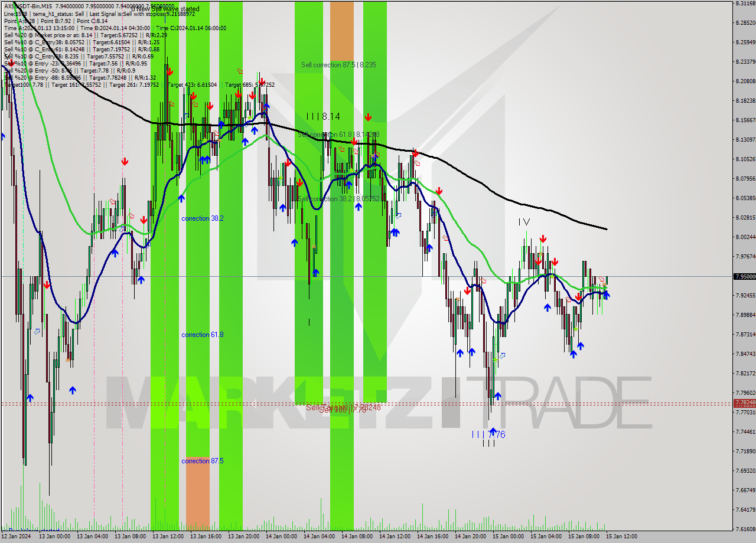Click the 7.74461 price axis label
The image size is (756, 543).
pyautogui.click(x=745, y=431)
